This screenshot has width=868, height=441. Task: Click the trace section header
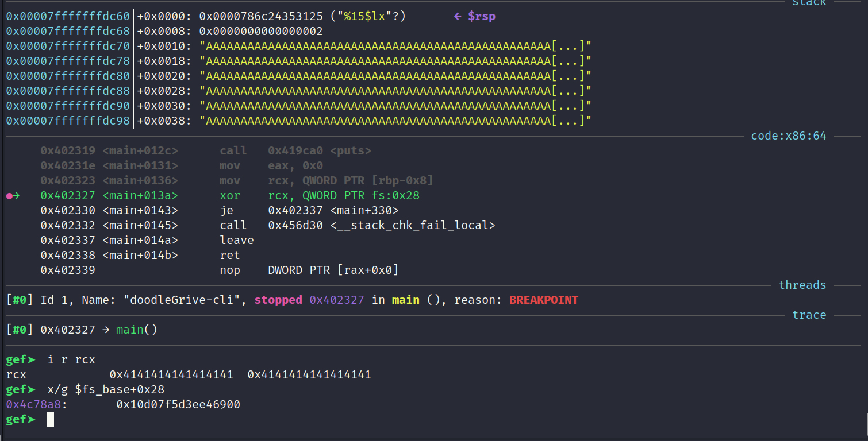point(809,315)
